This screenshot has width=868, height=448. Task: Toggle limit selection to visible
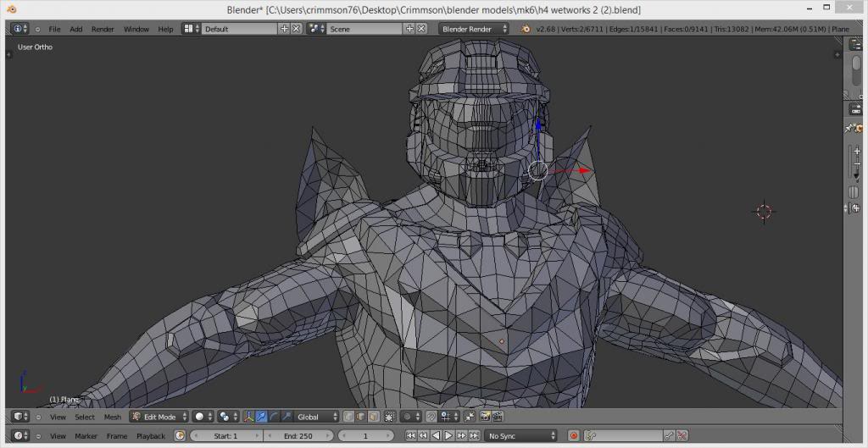point(389,417)
